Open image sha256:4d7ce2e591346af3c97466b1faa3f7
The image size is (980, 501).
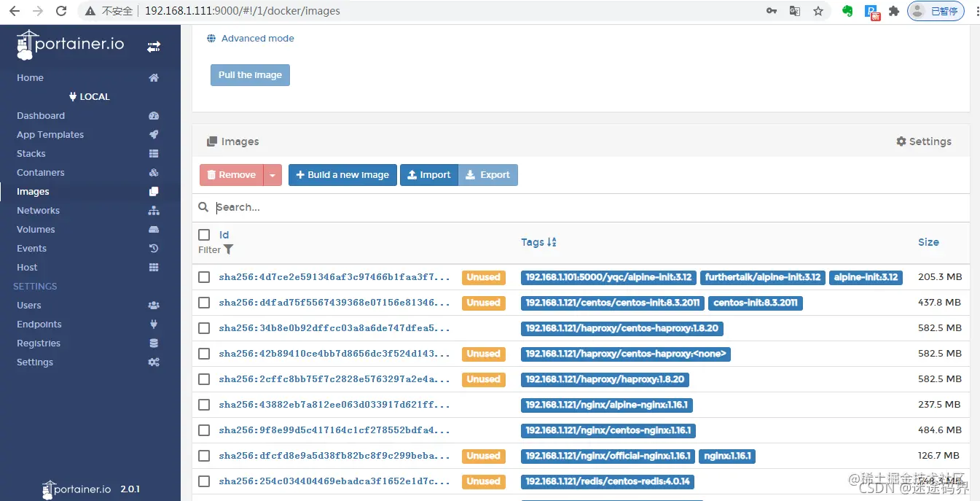(x=334, y=277)
